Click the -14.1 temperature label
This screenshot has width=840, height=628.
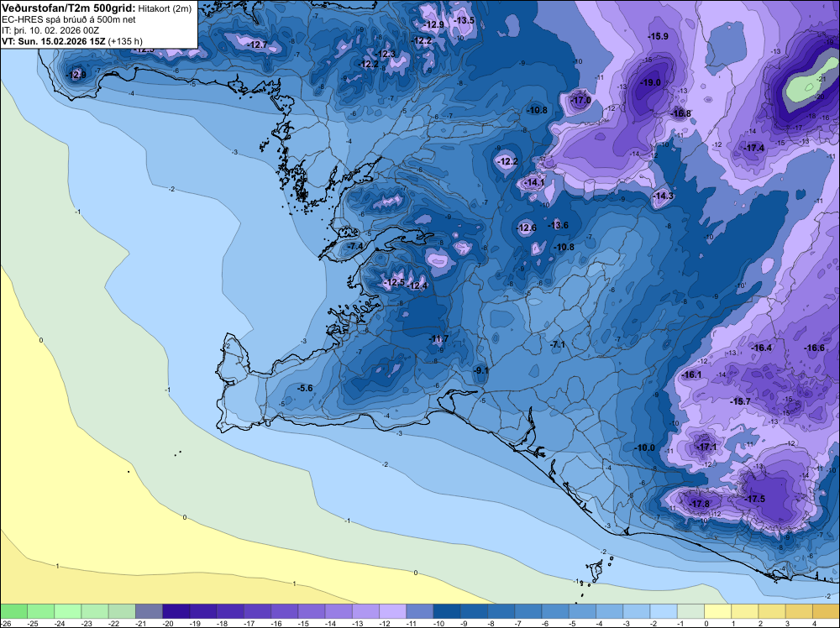click(534, 182)
